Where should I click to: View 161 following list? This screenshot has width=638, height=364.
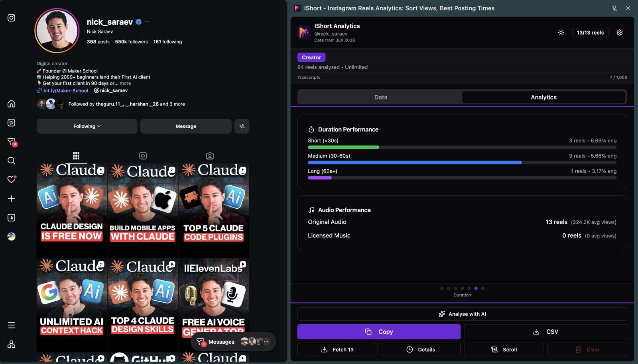coord(167,41)
